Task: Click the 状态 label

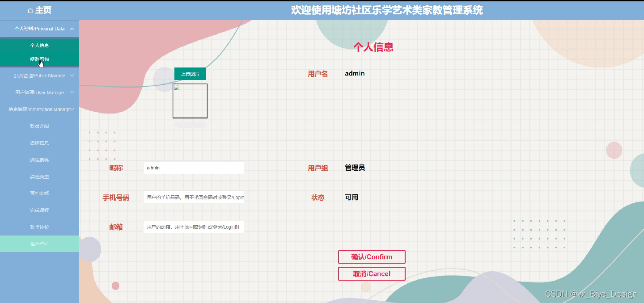Action: (318, 198)
